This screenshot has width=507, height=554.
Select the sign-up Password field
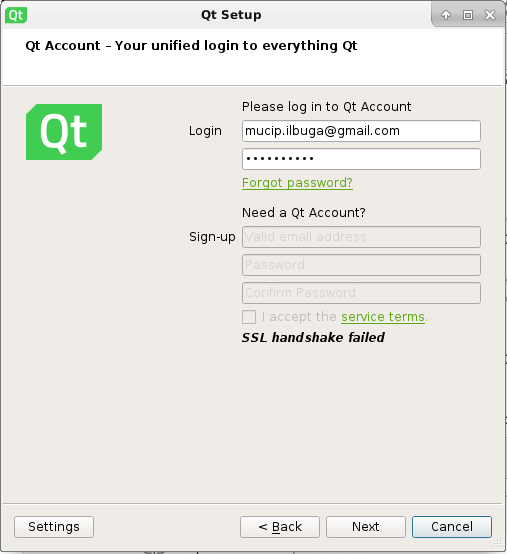361,265
